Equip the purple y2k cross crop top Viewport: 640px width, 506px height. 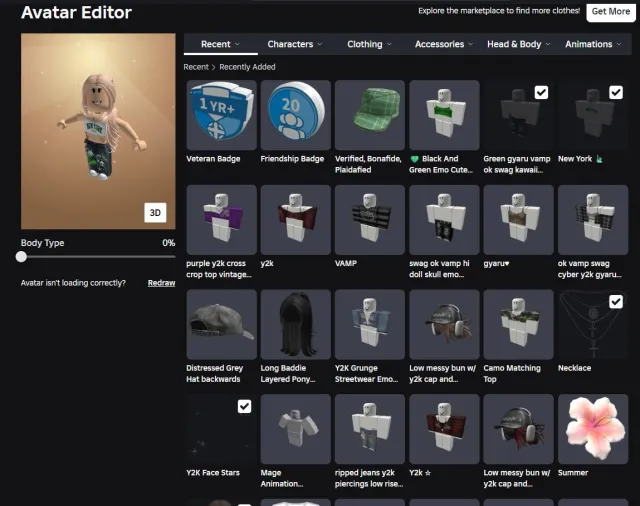222,220
